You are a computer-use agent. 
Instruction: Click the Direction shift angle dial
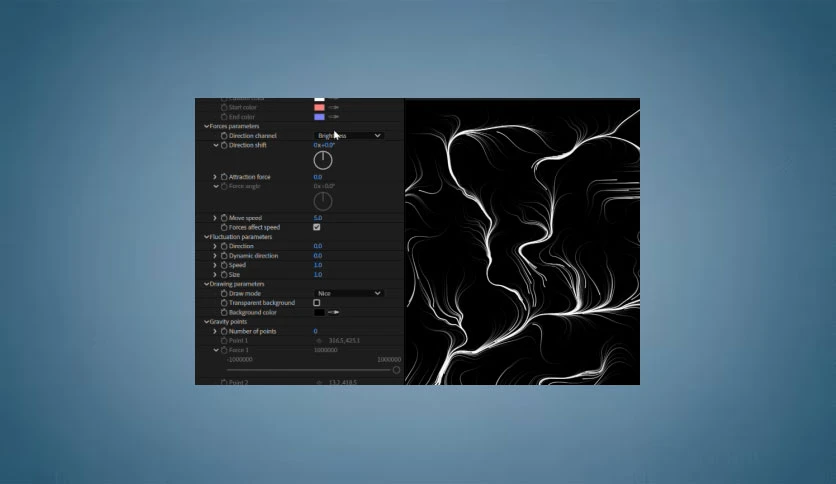[323, 160]
